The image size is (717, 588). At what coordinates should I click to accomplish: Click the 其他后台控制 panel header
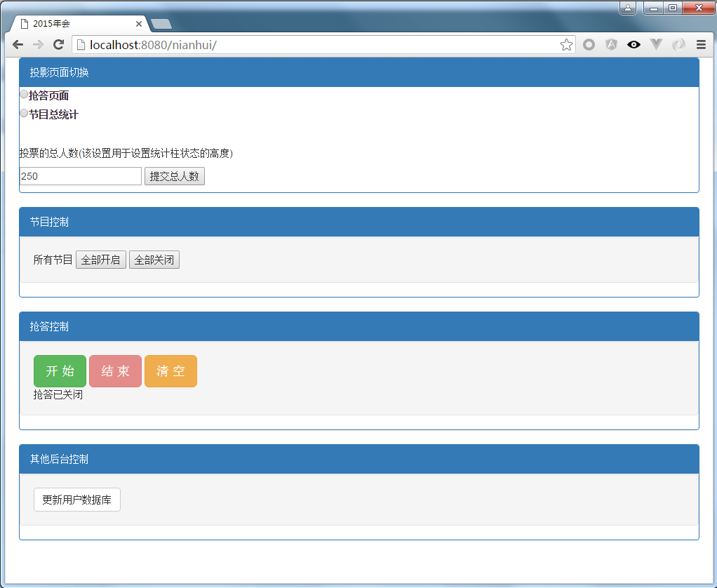pos(359,459)
